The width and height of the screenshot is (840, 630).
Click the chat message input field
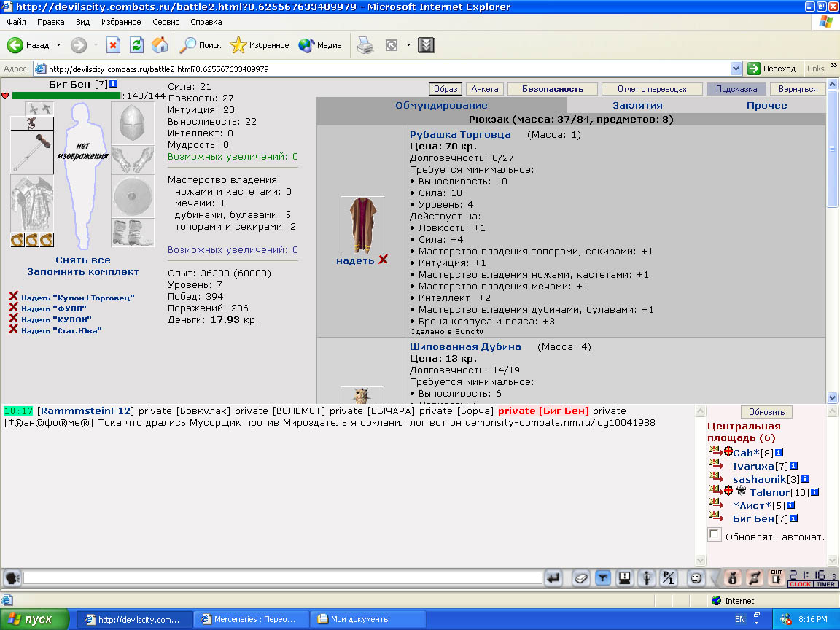283,578
